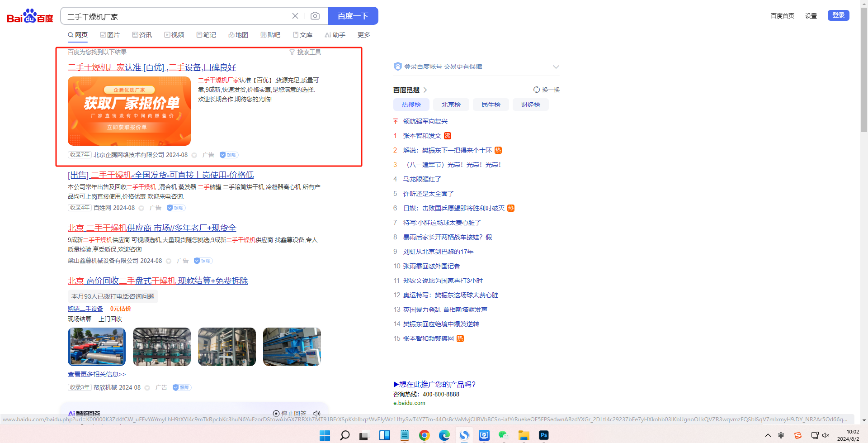This screenshot has width=868, height=443.
Task: Open Photoshop from the taskbar
Action: pyautogui.click(x=544, y=435)
